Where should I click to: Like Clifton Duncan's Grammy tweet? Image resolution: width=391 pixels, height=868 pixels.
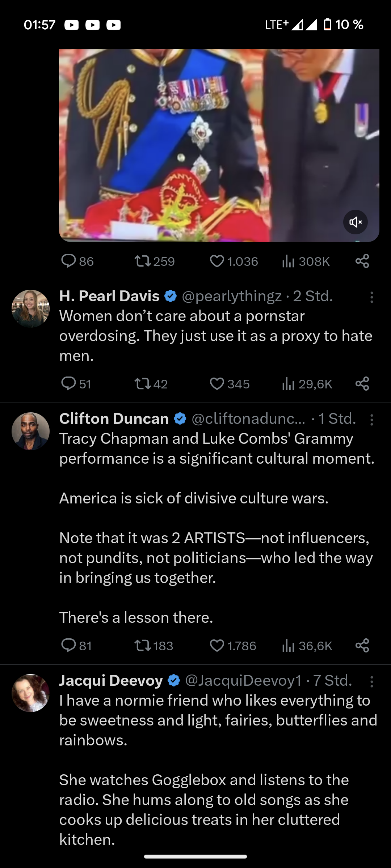click(217, 646)
